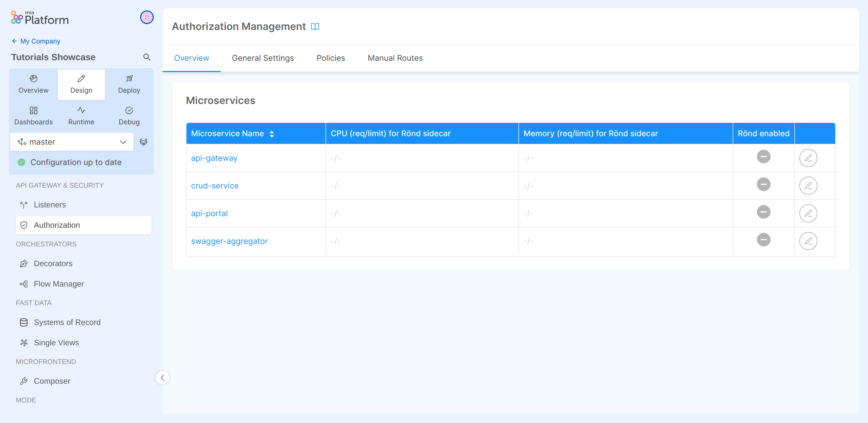
Task: Sort table by Microservice Name
Action: (x=272, y=134)
